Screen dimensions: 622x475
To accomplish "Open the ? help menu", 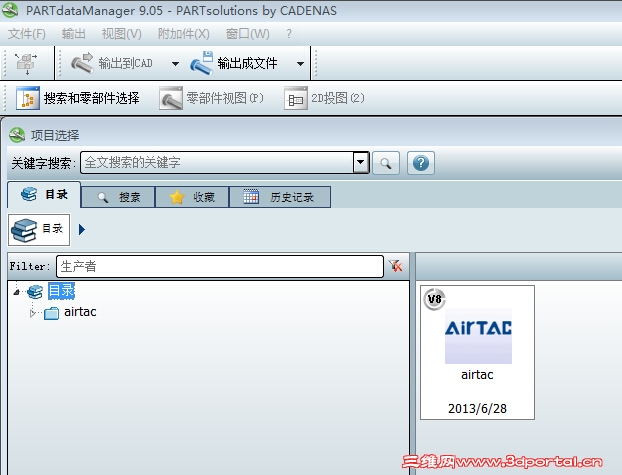I will tap(289, 34).
